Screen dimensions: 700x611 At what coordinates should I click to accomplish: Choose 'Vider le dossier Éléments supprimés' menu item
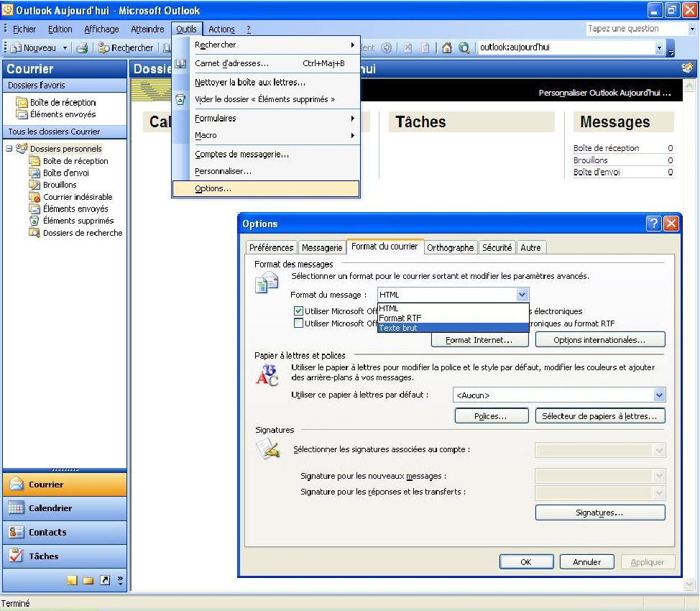266,99
